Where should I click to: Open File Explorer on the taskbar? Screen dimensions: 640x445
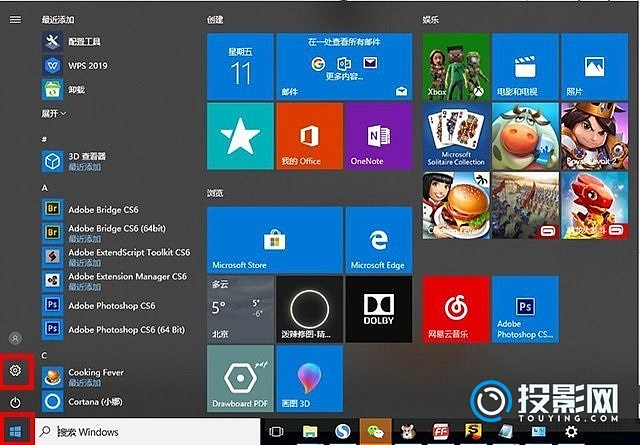point(310,431)
